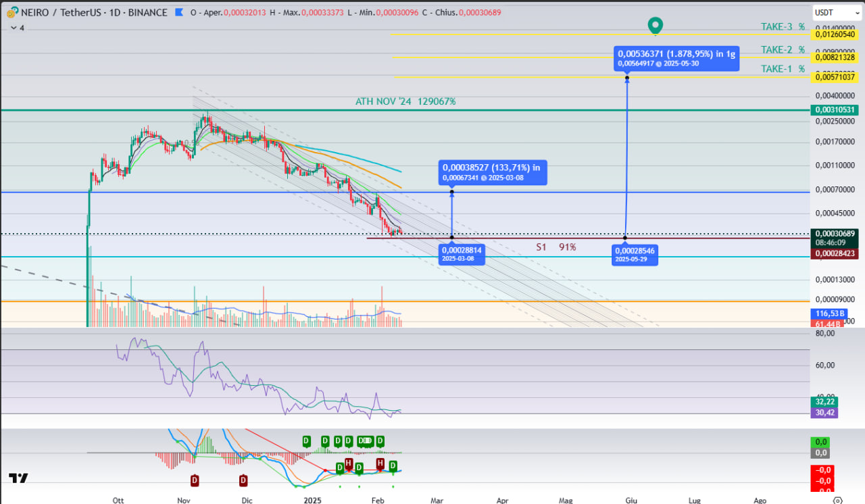This screenshot has width=865, height=504.
Task: Click the blue flag icon beside BINANCE
Action: [178, 12]
